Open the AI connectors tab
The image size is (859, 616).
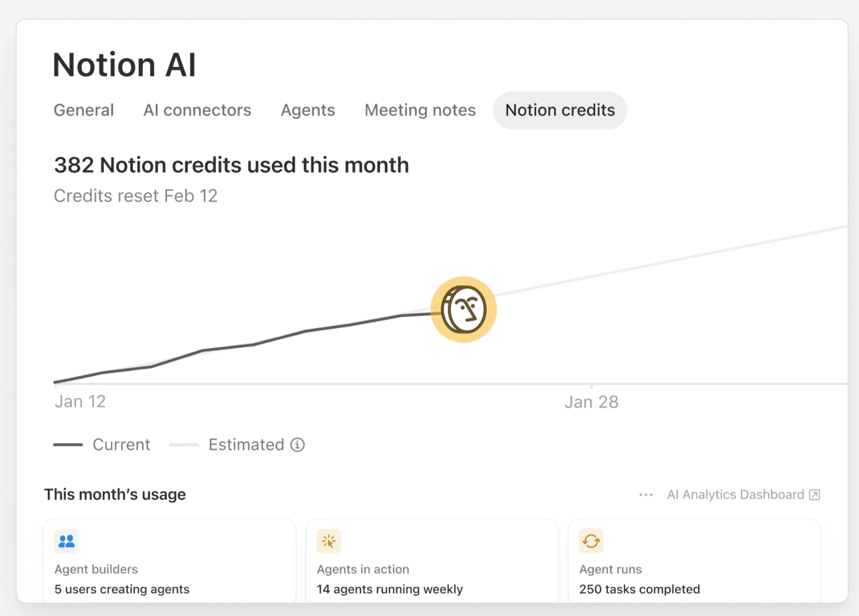[x=197, y=110]
